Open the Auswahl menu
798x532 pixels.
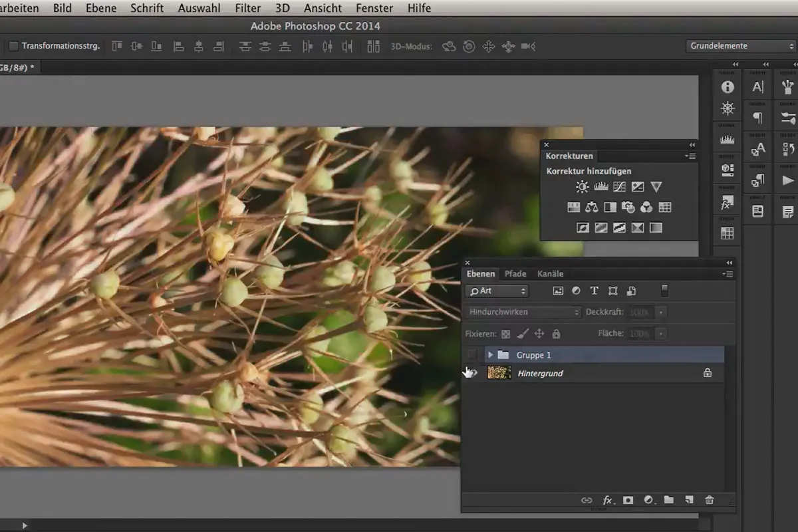pyautogui.click(x=199, y=9)
